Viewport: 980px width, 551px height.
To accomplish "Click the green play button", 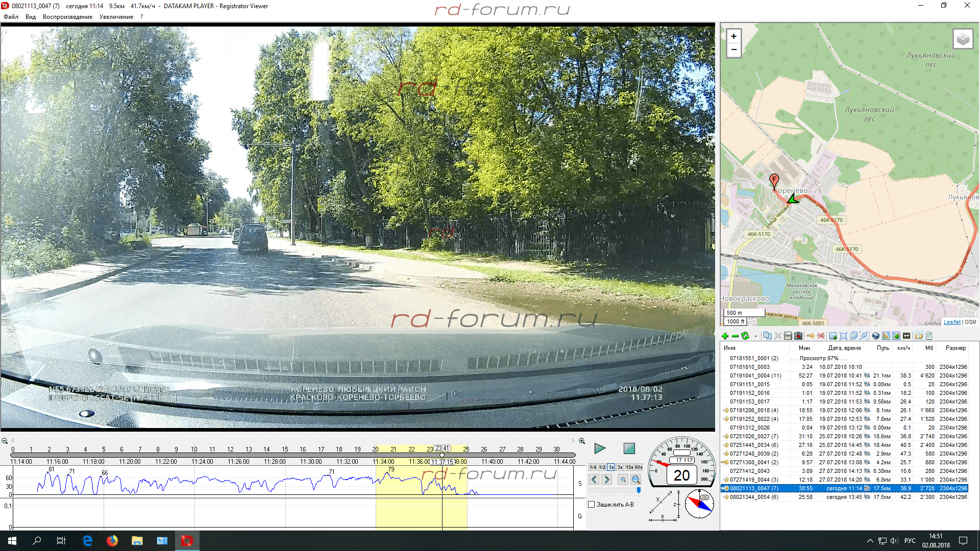I will coord(600,448).
